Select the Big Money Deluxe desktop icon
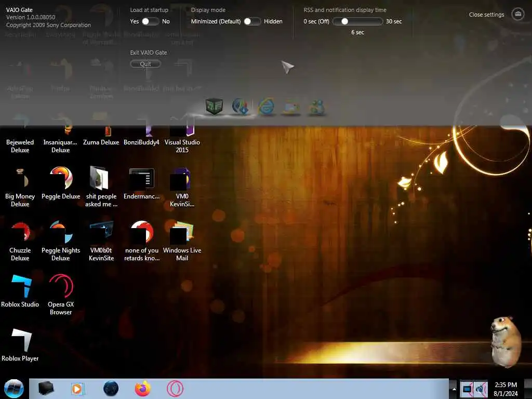532x399 pixels. click(20, 188)
